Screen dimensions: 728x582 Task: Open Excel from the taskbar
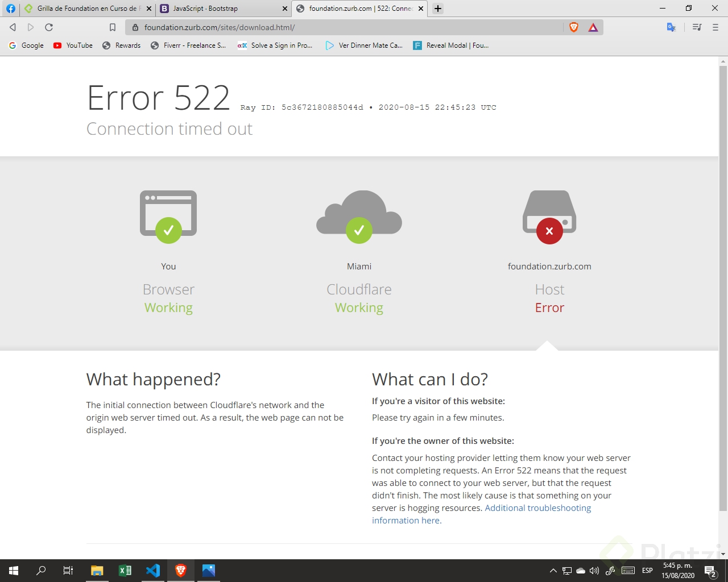pos(125,571)
